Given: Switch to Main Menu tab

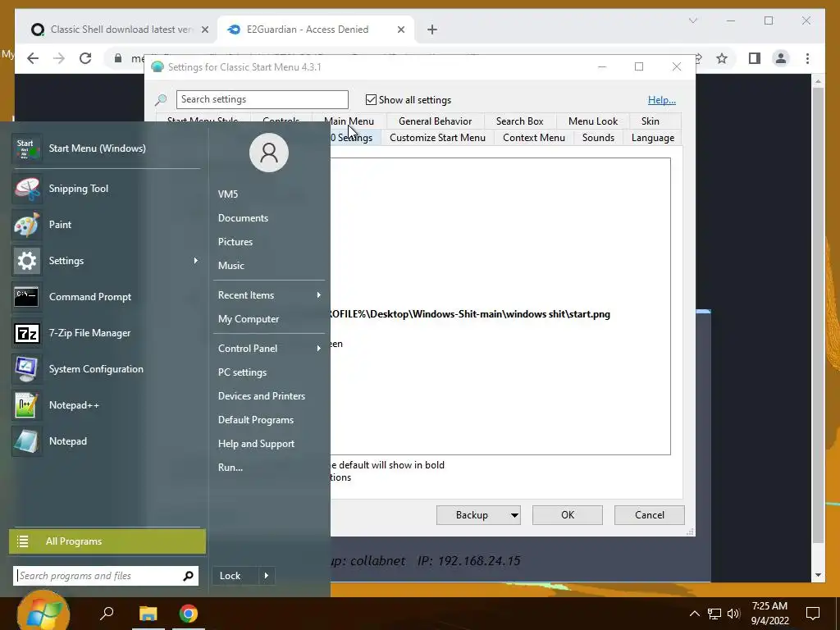Looking at the screenshot, I should pos(349,121).
